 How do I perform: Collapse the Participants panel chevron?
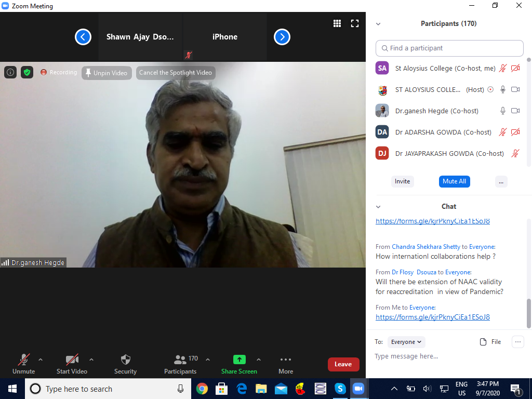tap(378, 24)
